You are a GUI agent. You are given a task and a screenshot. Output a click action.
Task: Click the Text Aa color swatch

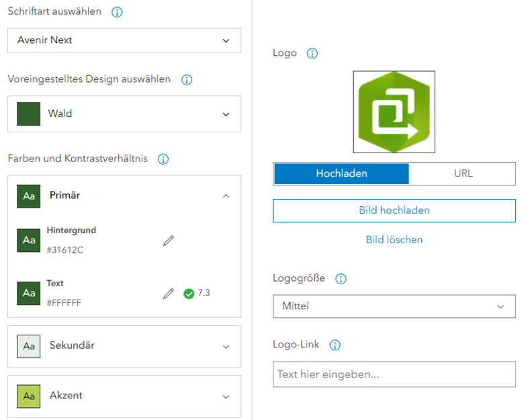[x=29, y=293]
